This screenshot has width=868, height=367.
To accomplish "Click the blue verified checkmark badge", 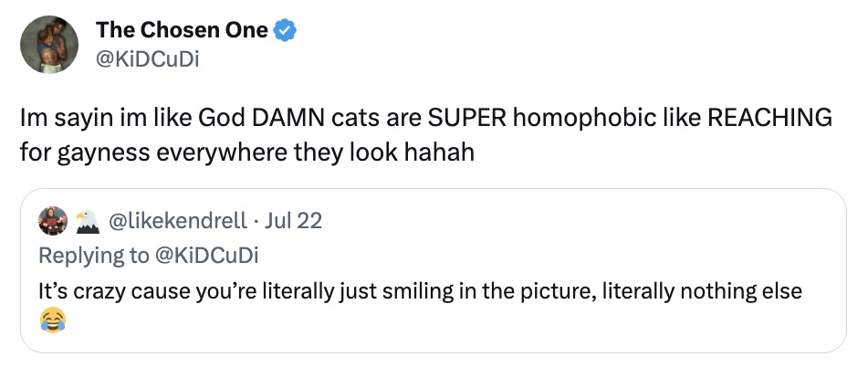I will click(287, 30).
